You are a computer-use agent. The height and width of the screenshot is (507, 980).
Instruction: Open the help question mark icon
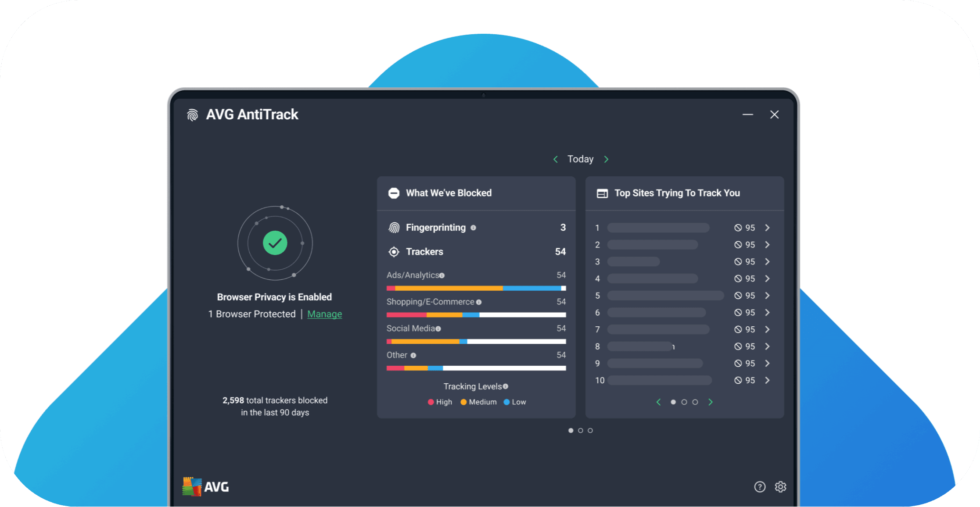(760, 487)
